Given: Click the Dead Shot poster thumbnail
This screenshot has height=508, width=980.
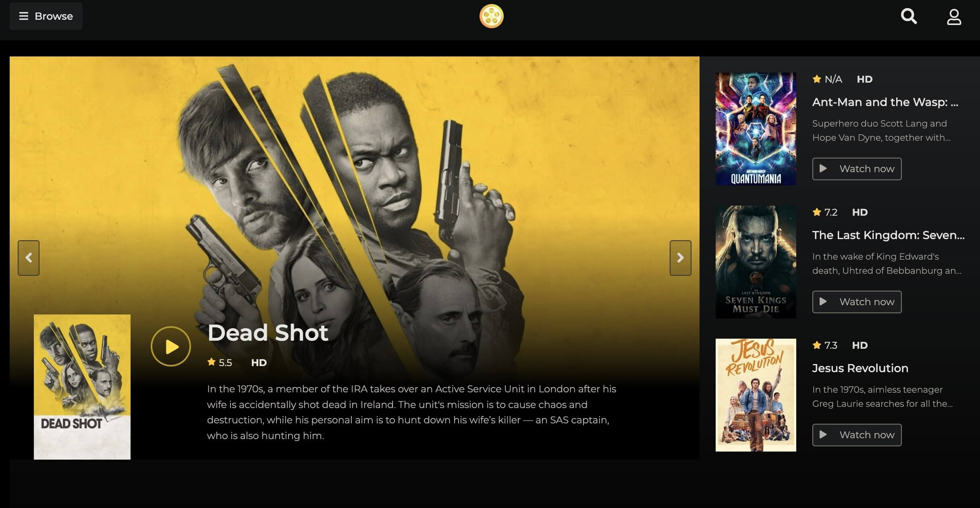Looking at the screenshot, I should tap(82, 387).
